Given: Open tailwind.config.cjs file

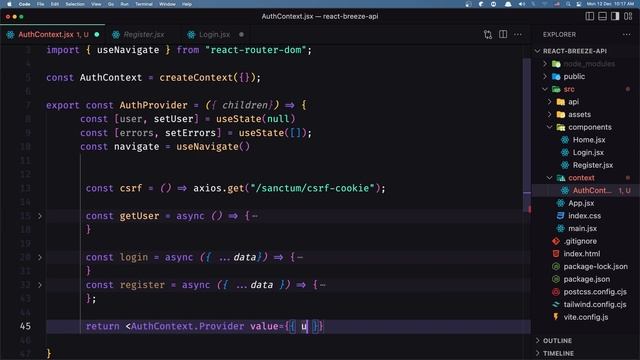Looking at the screenshot, I should click(x=595, y=304).
